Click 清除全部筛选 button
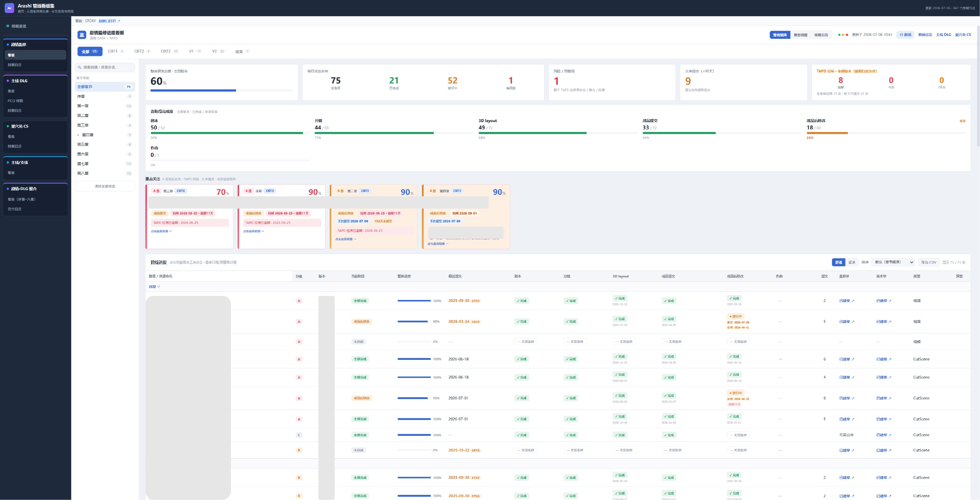This screenshot has width=980, height=500. [x=105, y=186]
